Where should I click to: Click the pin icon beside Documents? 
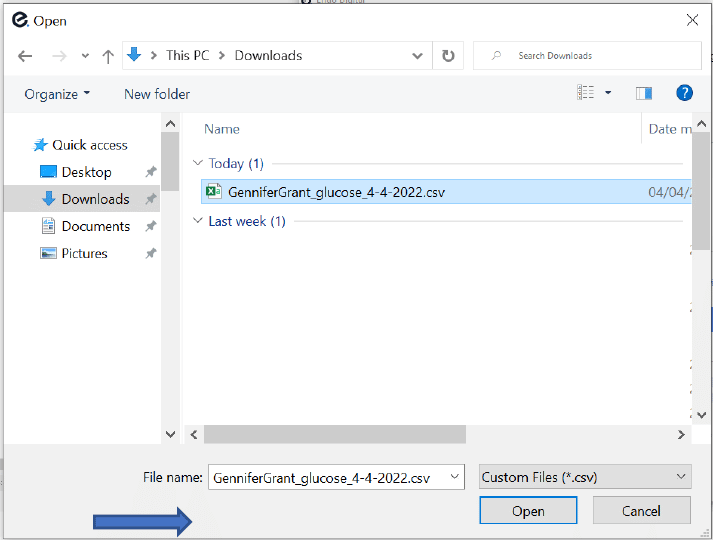pyautogui.click(x=151, y=226)
